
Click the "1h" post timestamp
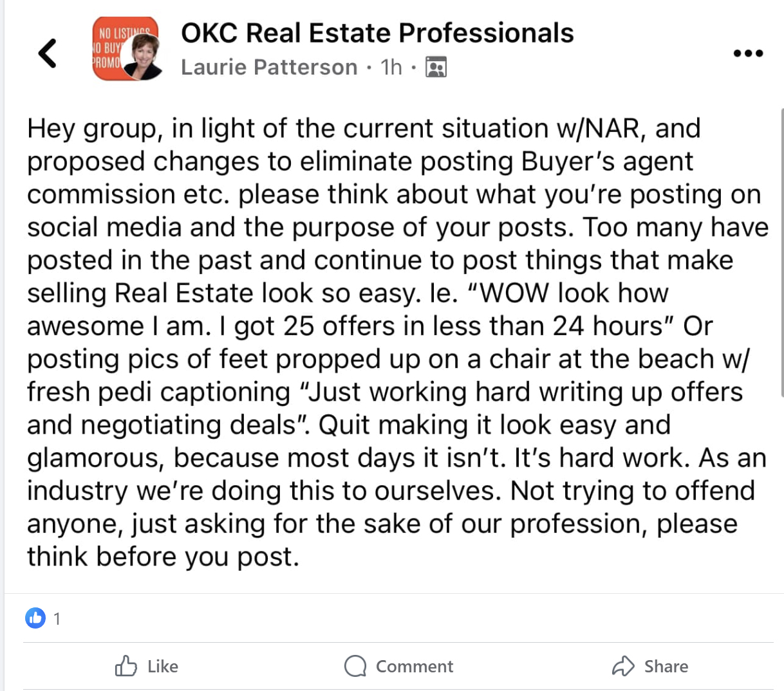(391, 67)
